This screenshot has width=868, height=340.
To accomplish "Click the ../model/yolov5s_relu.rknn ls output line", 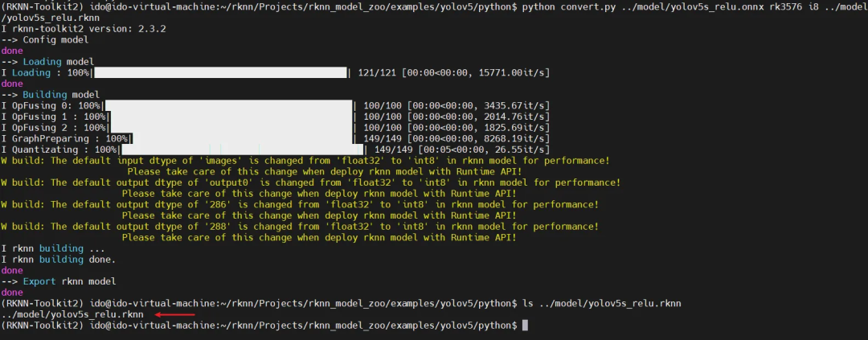I will coord(72,314).
